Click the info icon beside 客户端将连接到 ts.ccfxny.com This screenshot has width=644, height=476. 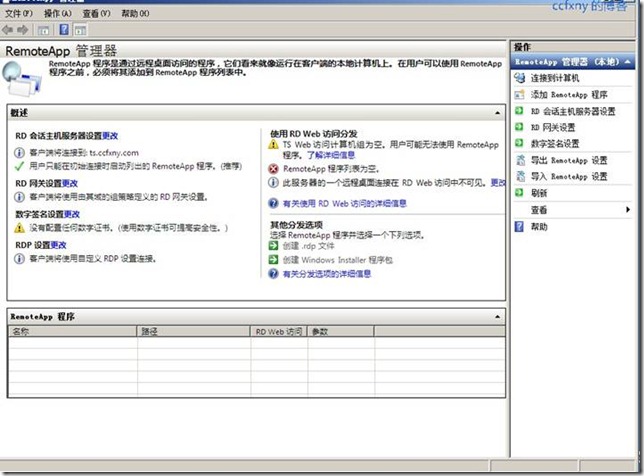click(19, 153)
